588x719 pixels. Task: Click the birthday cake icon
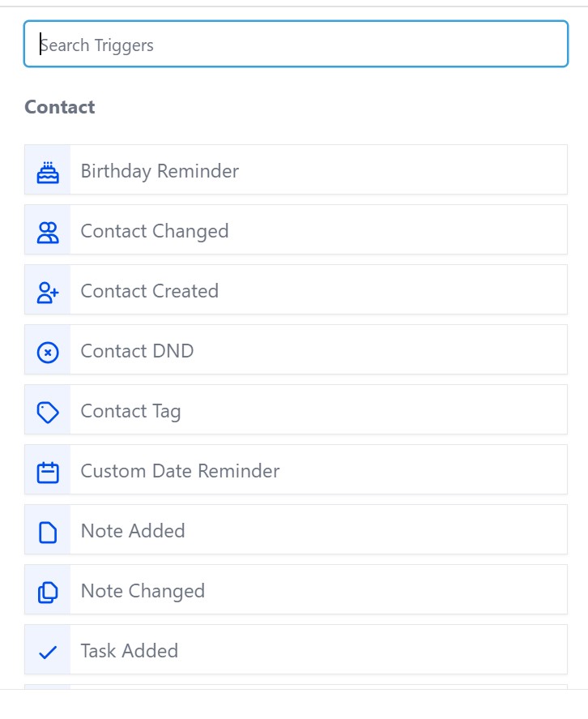(x=48, y=171)
